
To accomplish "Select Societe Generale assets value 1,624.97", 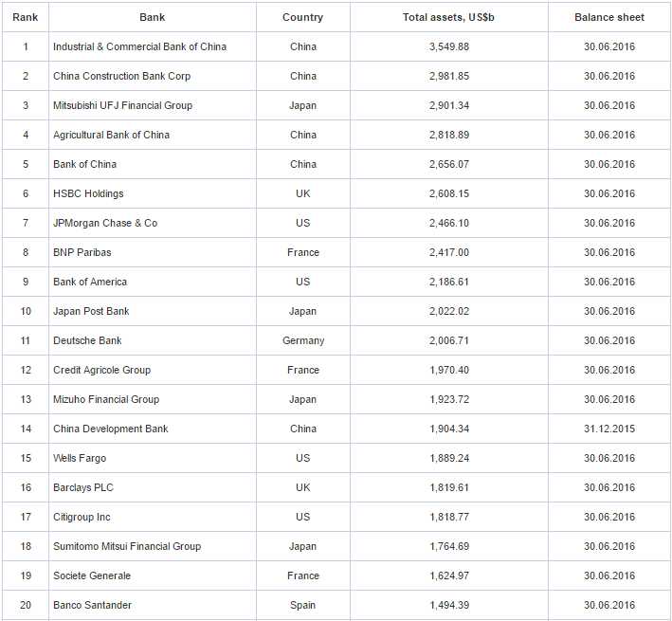I will [x=448, y=575].
